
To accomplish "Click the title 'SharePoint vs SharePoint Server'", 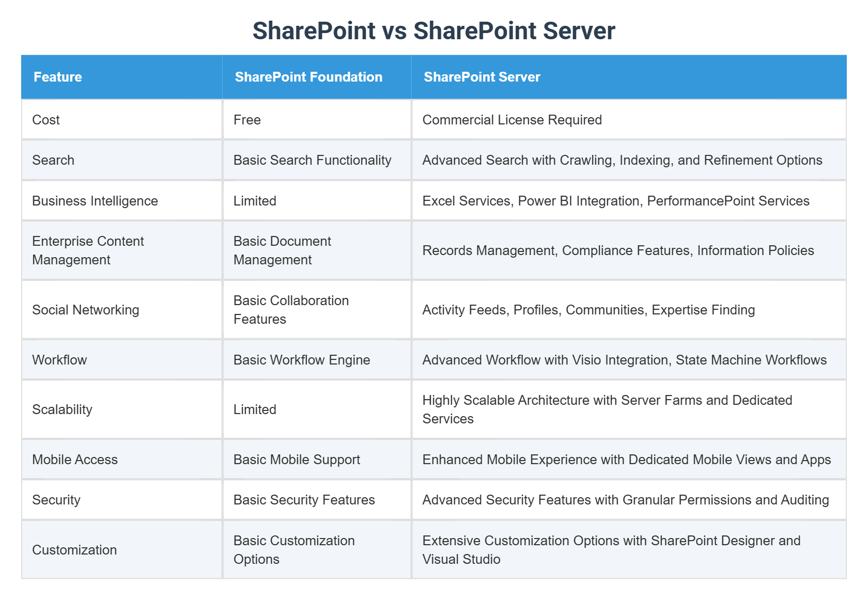I will point(433,30).
